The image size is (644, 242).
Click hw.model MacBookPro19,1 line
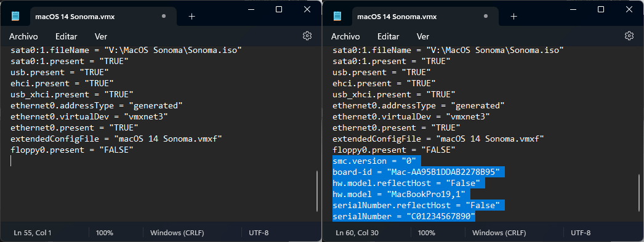[401, 194]
